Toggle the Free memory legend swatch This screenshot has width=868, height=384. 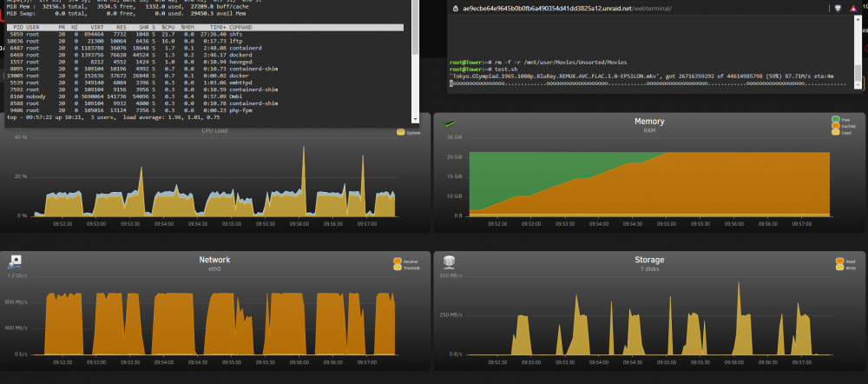pyautogui.click(x=835, y=119)
